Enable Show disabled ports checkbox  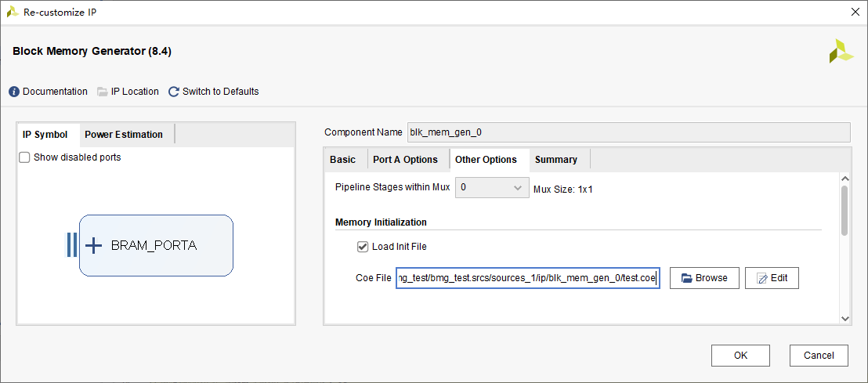click(x=24, y=157)
